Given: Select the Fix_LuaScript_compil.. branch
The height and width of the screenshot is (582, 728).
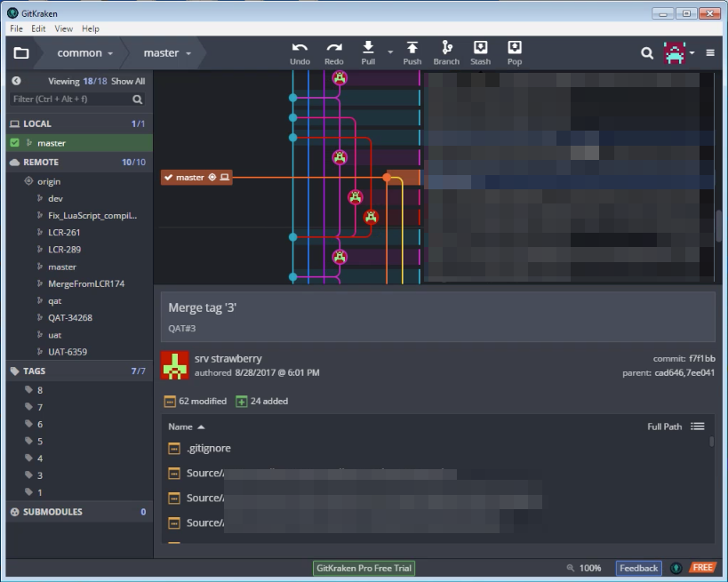Looking at the screenshot, I should tap(92, 216).
